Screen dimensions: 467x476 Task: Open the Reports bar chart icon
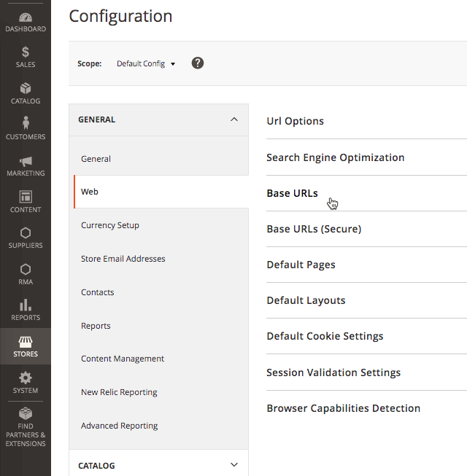tap(26, 305)
